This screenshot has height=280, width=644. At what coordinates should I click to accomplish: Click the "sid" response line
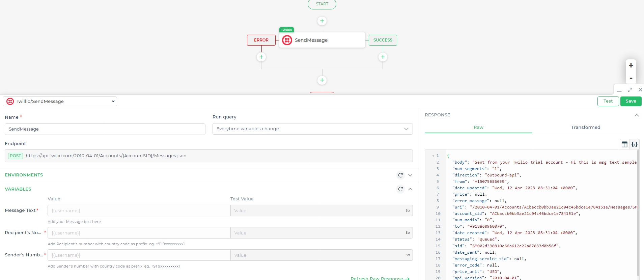(506, 246)
